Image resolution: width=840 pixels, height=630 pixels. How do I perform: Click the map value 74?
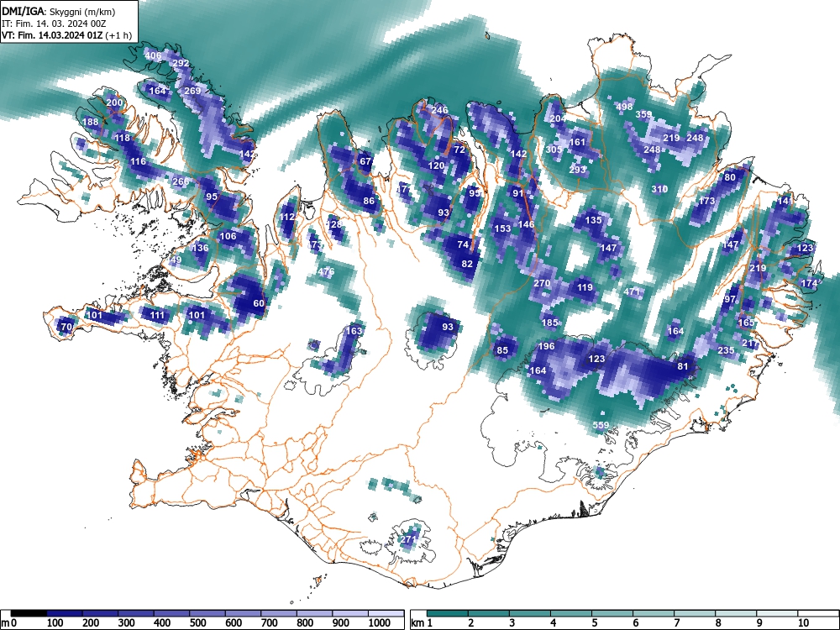[x=464, y=244]
